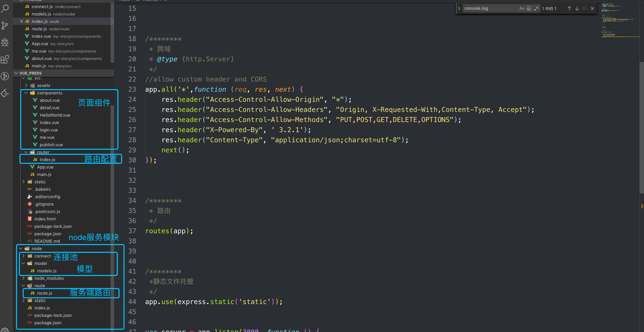644x332 pixels.
Task: Close the index.js open editor
Action: pos(22,22)
